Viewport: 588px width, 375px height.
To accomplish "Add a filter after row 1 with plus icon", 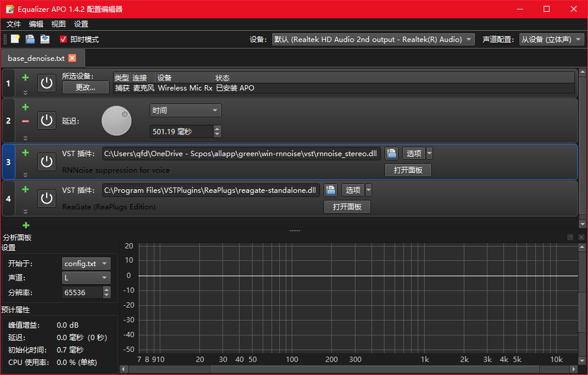I will [25, 77].
